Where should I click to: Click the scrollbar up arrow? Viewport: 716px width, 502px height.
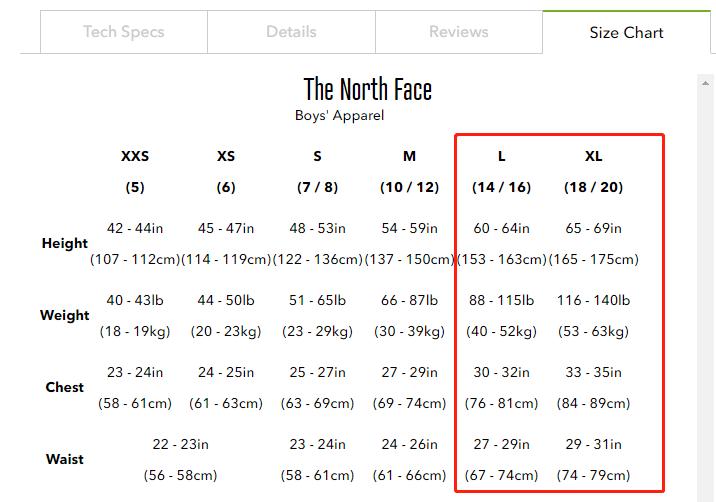click(705, 83)
